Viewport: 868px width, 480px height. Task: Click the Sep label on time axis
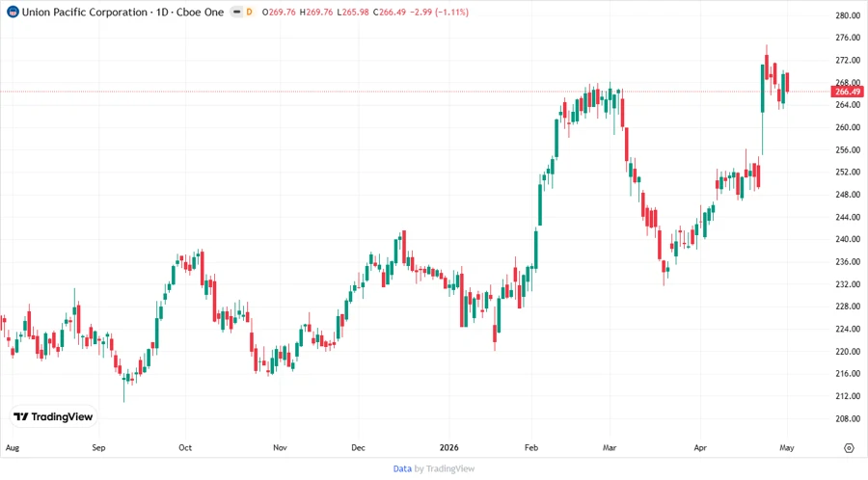[x=98, y=448]
